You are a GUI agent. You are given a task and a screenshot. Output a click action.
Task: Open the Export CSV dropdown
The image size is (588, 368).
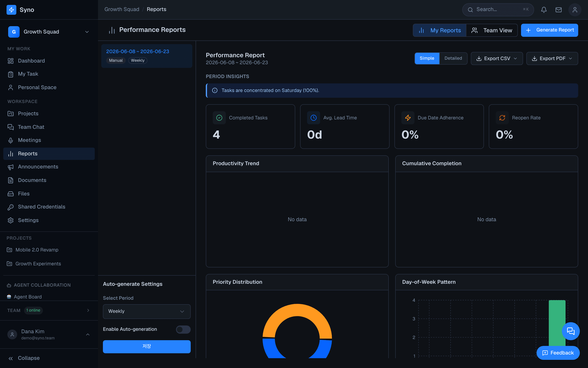click(497, 59)
